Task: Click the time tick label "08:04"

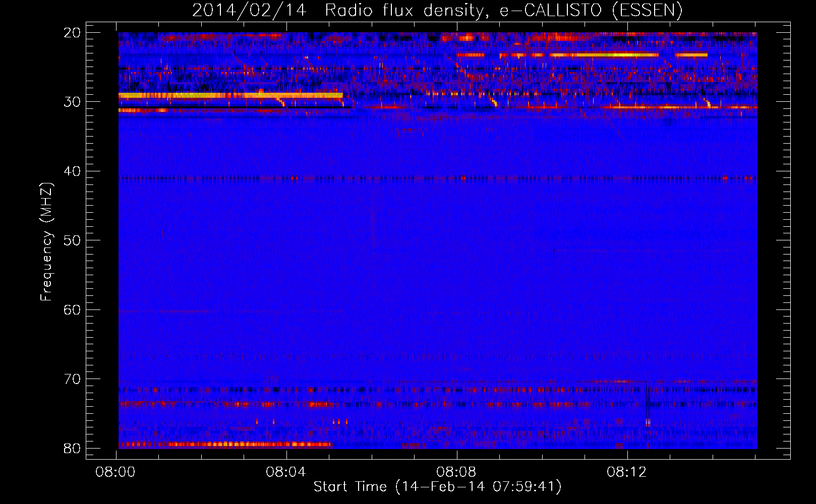Action: (286, 472)
